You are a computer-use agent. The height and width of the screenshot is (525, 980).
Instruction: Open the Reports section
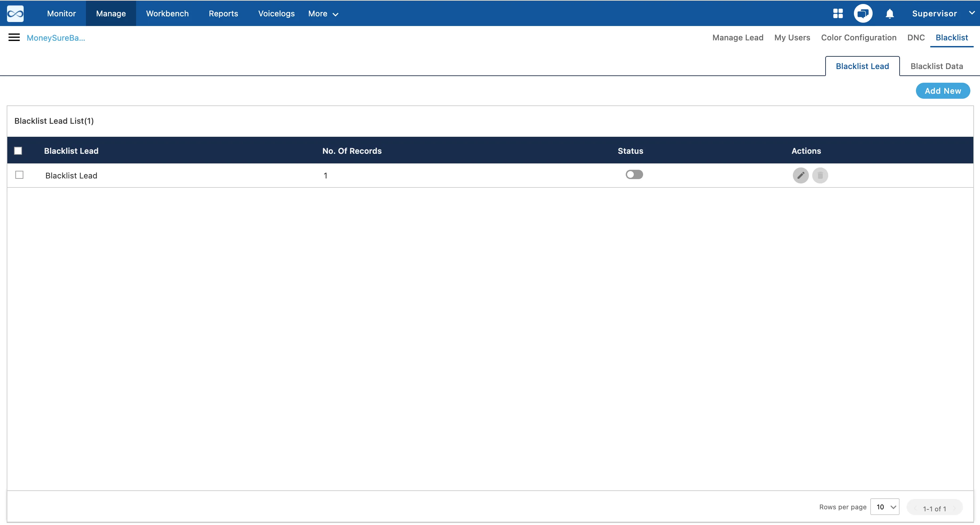(x=223, y=14)
